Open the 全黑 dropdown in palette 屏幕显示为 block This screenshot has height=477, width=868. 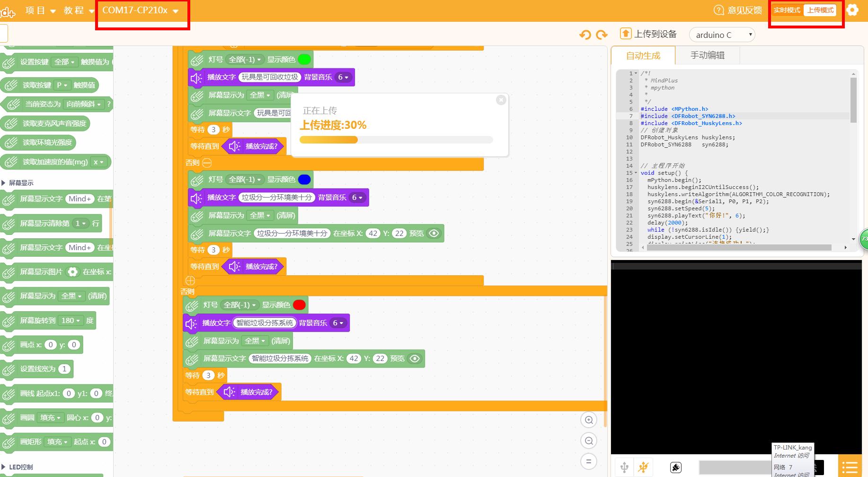pos(72,296)
